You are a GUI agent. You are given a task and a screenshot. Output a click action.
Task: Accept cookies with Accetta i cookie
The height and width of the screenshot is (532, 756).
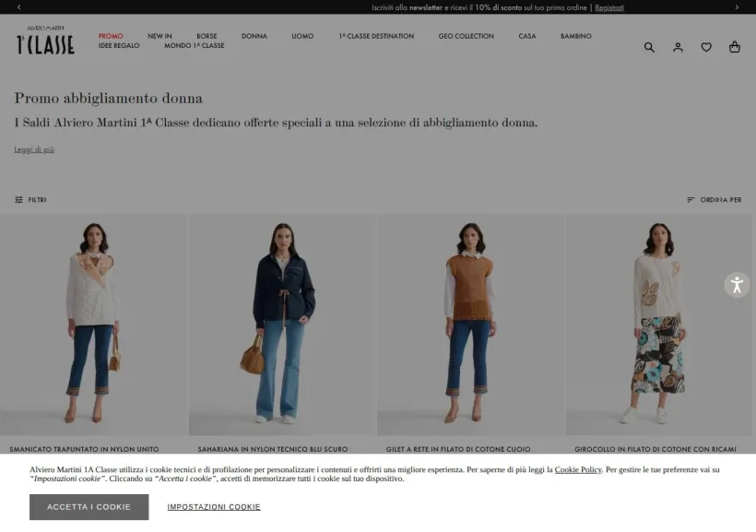click(x=89, y=507)
